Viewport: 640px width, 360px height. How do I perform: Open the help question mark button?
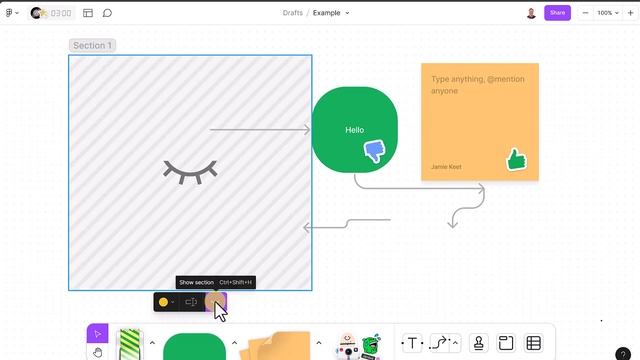[x=623, y=354]
